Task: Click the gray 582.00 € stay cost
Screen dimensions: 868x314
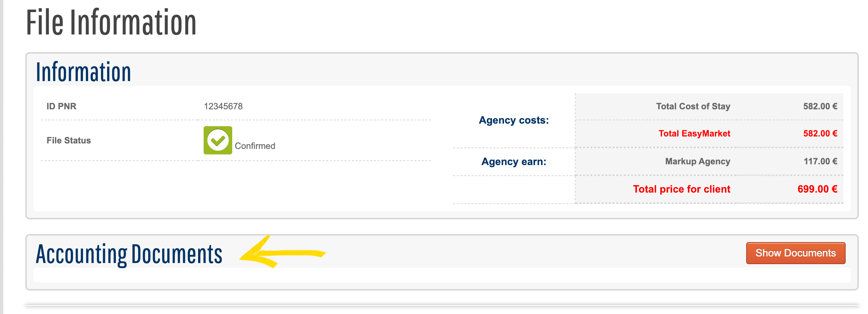Action: click(820, 106)
